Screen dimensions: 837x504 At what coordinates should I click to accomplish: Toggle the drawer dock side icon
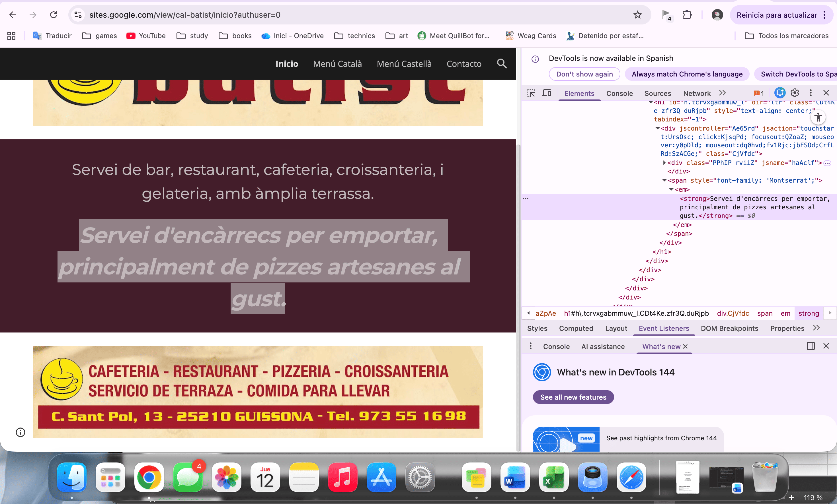pyautogui.click(x=811, y=346)
